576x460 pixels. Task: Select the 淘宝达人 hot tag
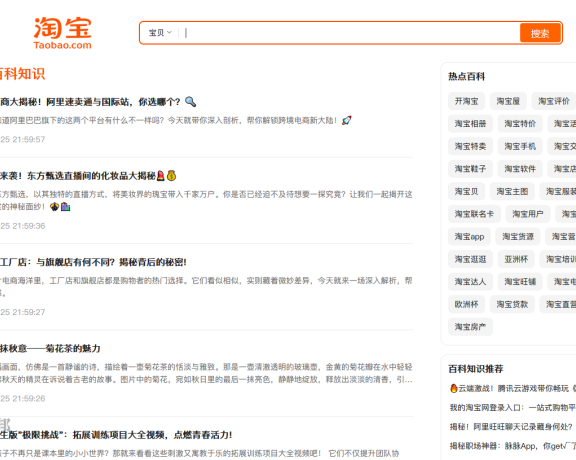click(x=470, y=282)
